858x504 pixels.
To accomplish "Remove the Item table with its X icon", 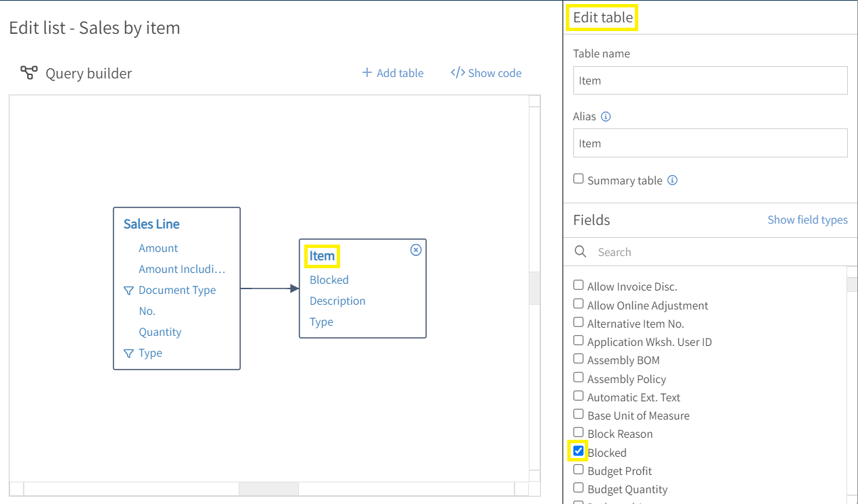I will click(416, 249).
